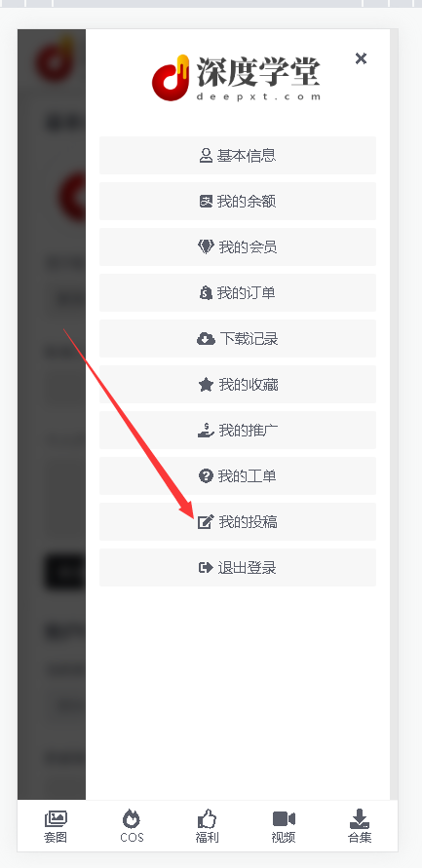This screenshot has width=422, height=868.
Task: Click the question mark icon beside 我的工单
Action: click(x=206, y=476)
